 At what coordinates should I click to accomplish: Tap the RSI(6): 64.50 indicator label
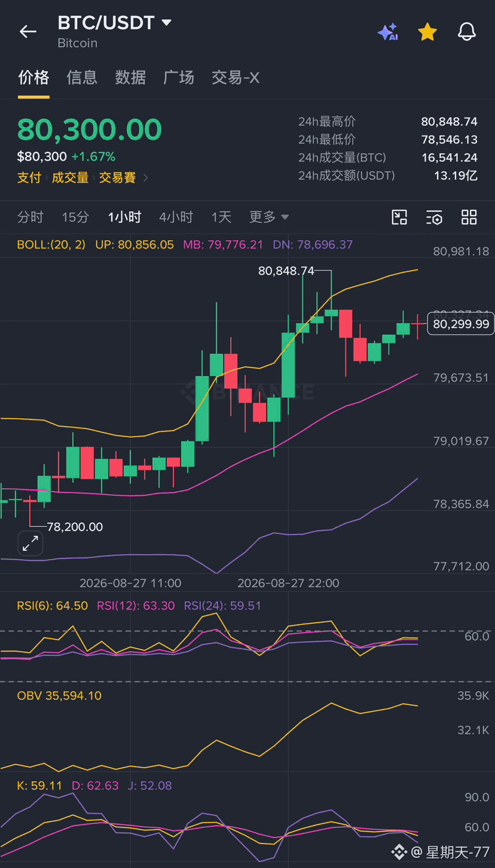coord(53,606)
